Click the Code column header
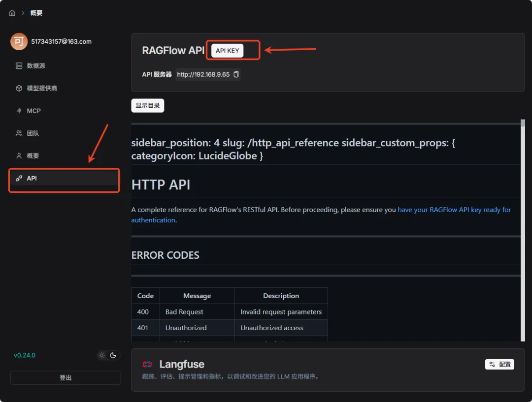The image size is (532, 402). click(145, 296)
